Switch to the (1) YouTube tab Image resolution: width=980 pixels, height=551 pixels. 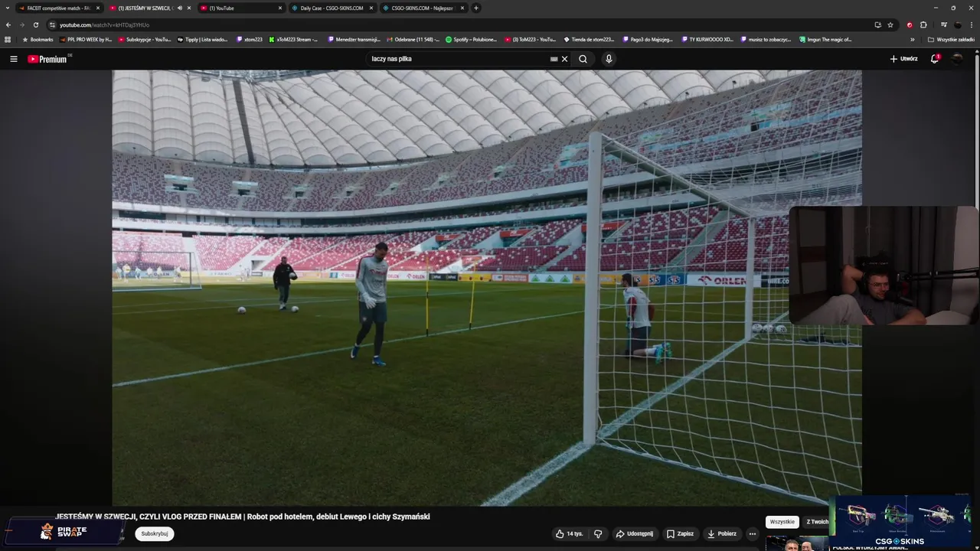[x=240, y=8]
